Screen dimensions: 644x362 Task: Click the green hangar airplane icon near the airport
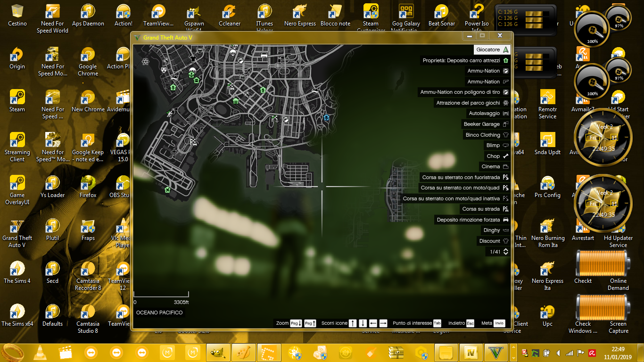point(167,189)
